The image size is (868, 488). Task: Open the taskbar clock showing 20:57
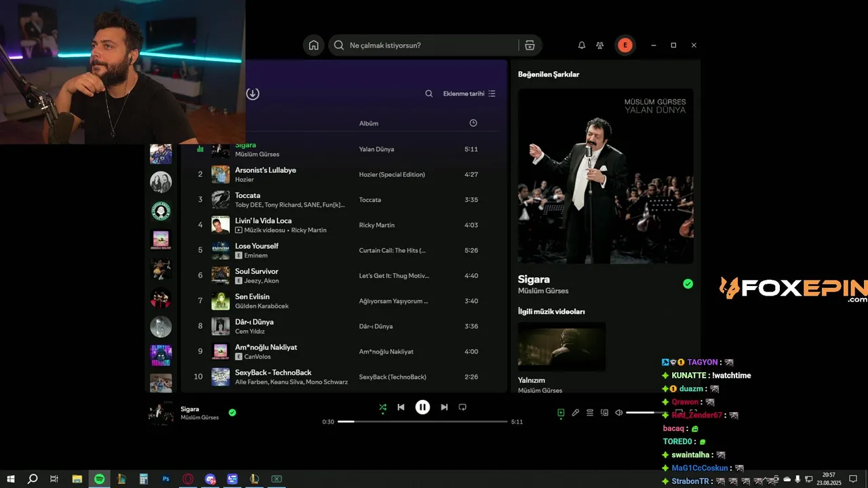pos(829,479)
